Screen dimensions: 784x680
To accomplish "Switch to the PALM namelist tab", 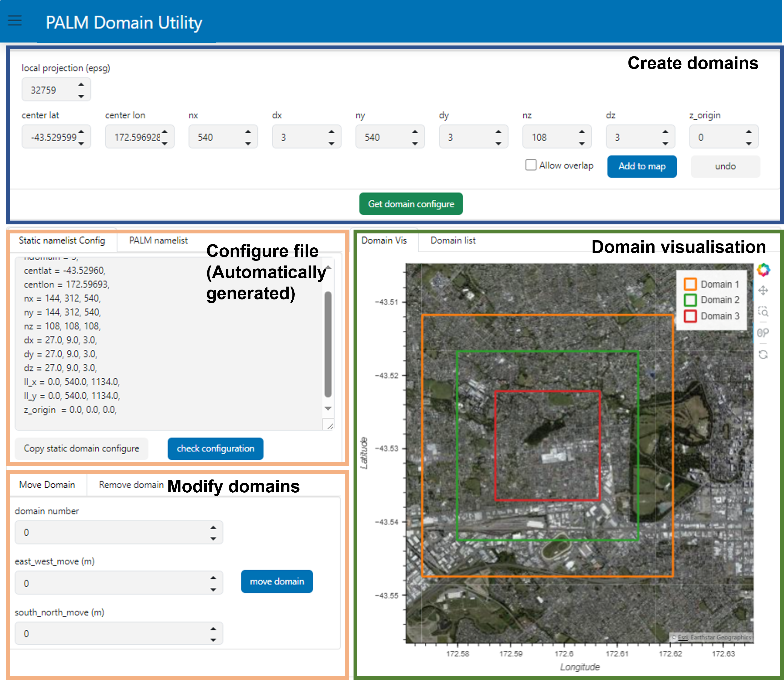I will coord(158,241).
